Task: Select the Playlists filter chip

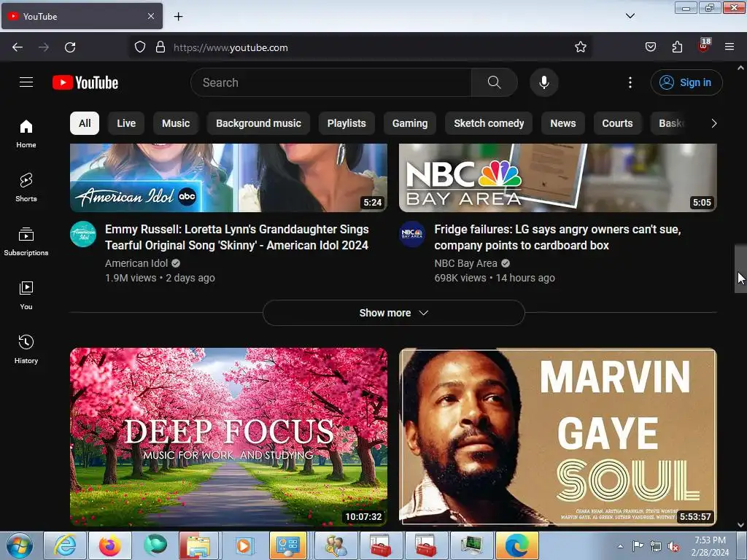Action: point(347,123)
